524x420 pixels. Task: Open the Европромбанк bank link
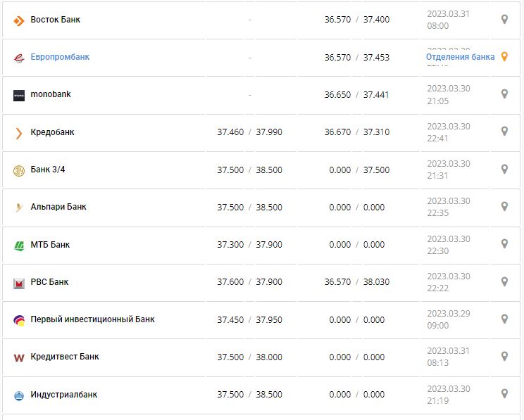(60, 57)
